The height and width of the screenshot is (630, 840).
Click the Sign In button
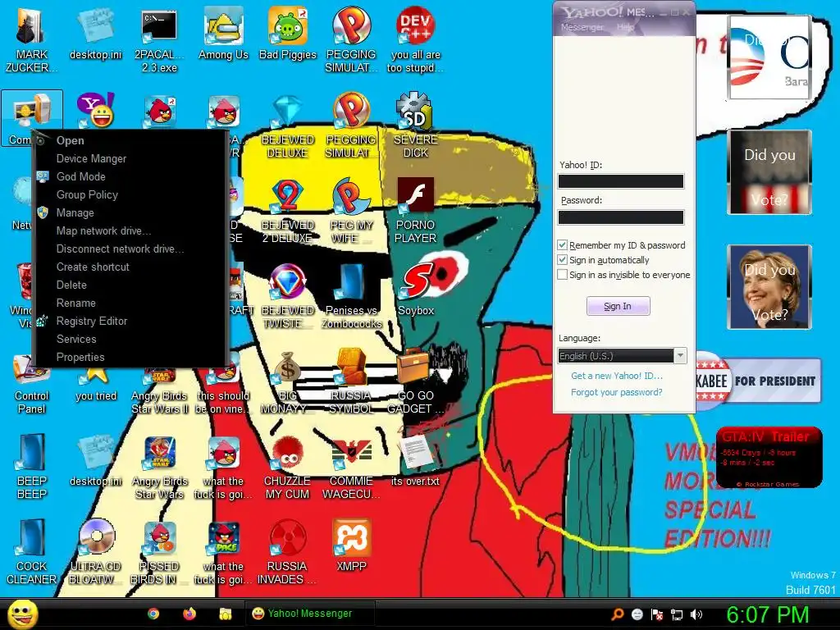click(619, 306)
